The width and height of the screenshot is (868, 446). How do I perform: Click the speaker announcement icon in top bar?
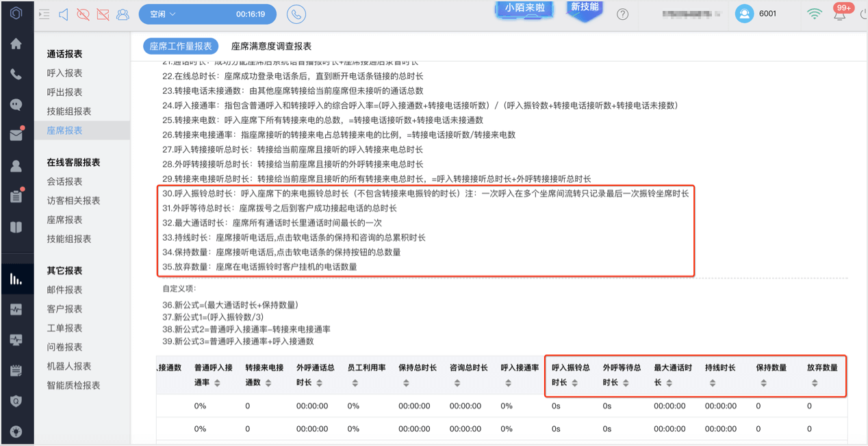[64, 14]
